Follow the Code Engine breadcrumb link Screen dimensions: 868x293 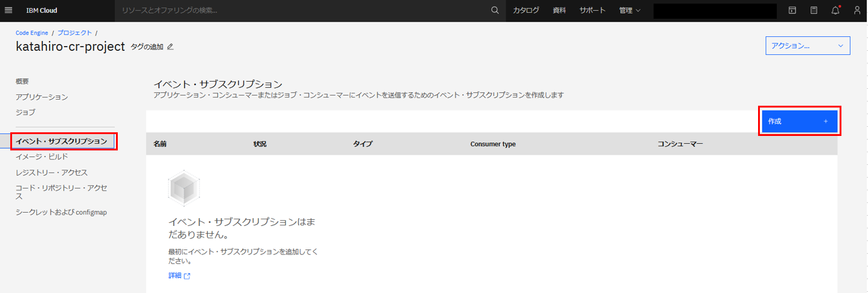(32, 33)
